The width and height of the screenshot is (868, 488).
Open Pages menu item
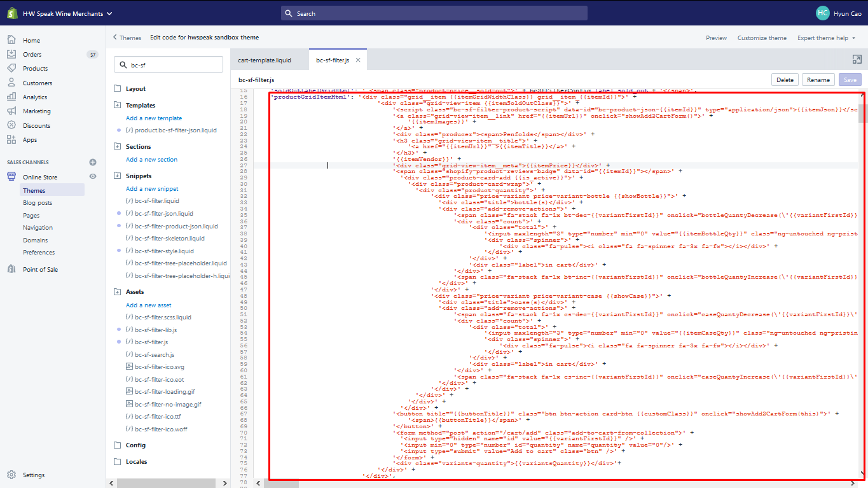tap(31, 215)
